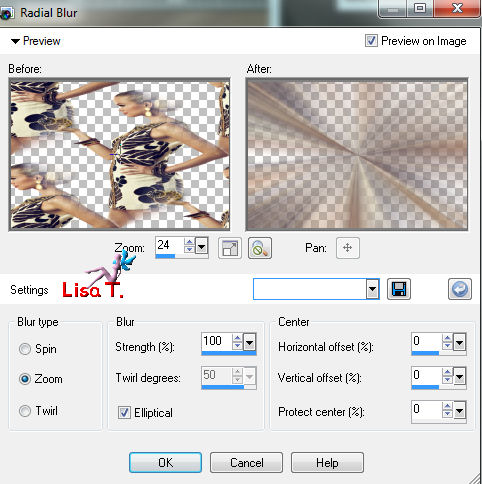This screenshot has height=484, width=482.
Task: Click the Protect center slider popup arrow
Action: (x=460, y=410)
